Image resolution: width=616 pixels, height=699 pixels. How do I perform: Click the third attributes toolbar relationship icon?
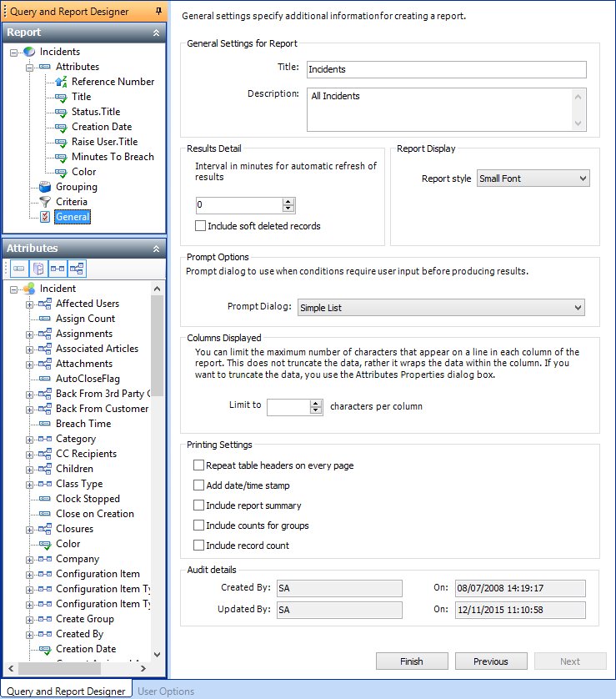pyautogui.click(x=58, y=269)
